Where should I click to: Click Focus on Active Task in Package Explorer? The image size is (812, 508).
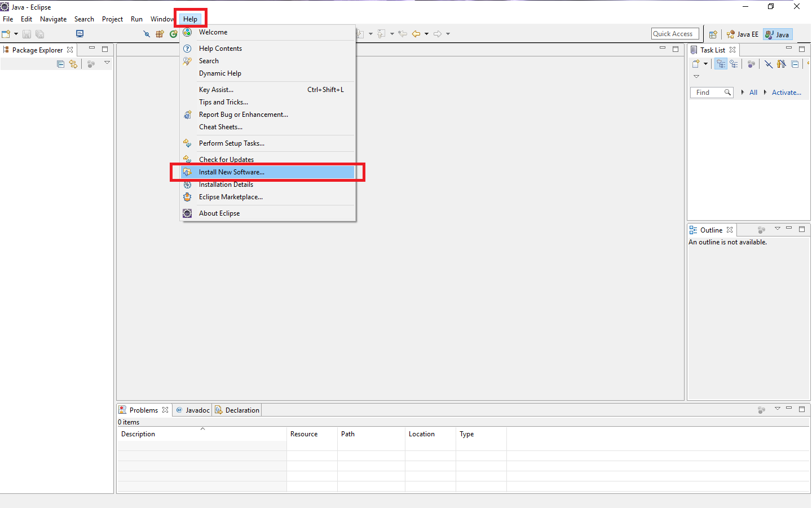[x=91, y=64]
